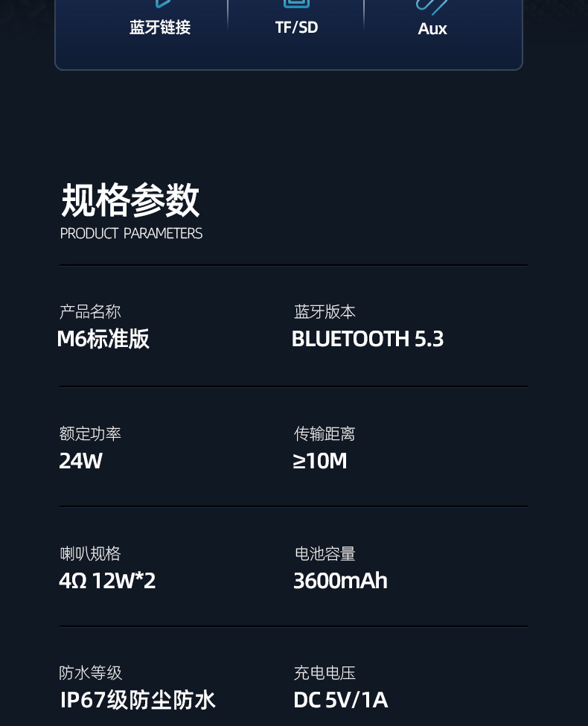Select the ≥10M transmission distance value
Image resolution: width=588 pixels, height=726 pixels.
pyautogui.click(x=320, y=461)
